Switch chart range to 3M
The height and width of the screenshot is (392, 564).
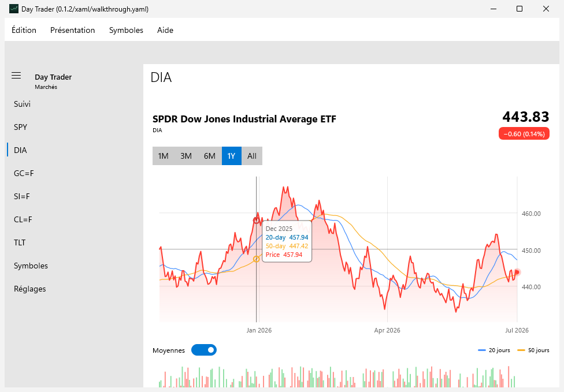point(186,156)
